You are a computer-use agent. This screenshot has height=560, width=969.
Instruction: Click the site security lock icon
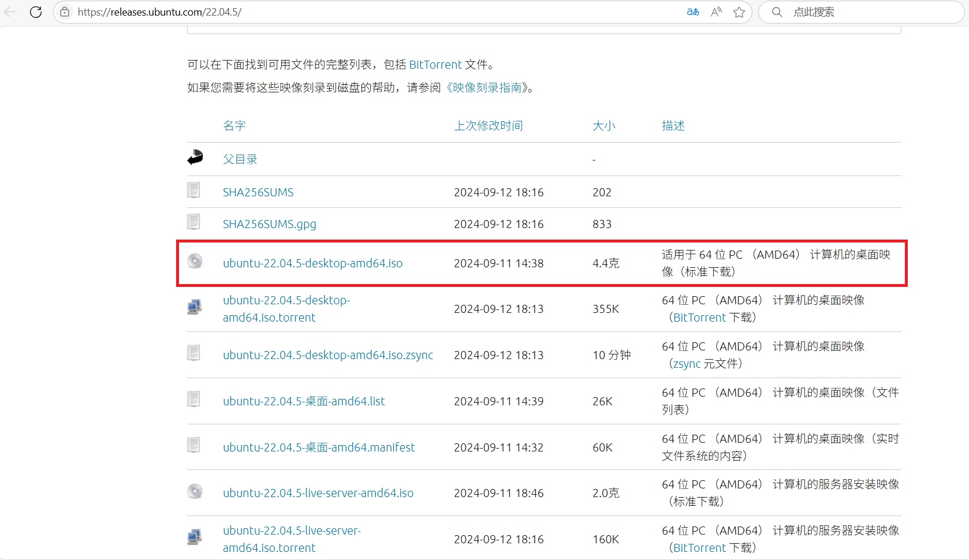pos(65,12)
